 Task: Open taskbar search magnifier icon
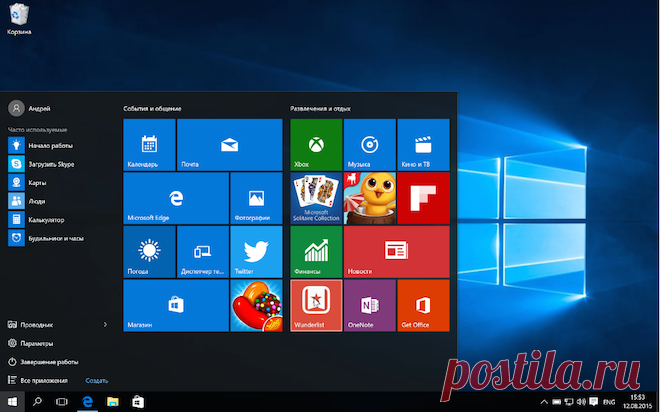(x=37, y=402)
